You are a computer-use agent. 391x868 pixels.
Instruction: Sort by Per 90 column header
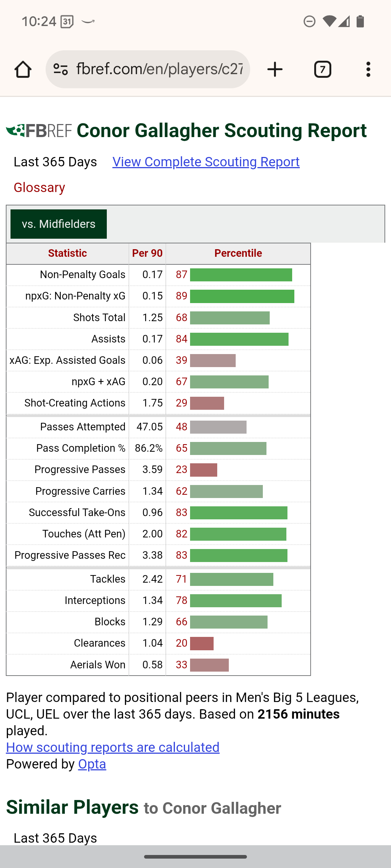point(147,254)
